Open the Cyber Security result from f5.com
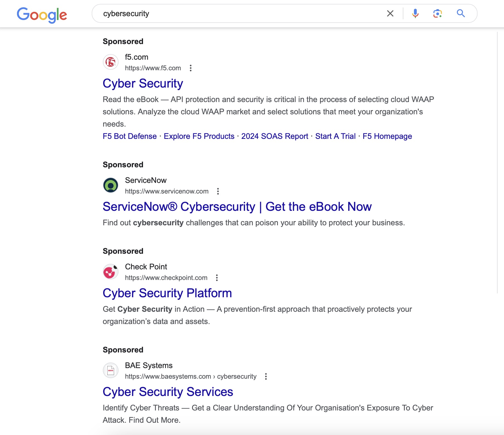 click(x=143, y=83)
